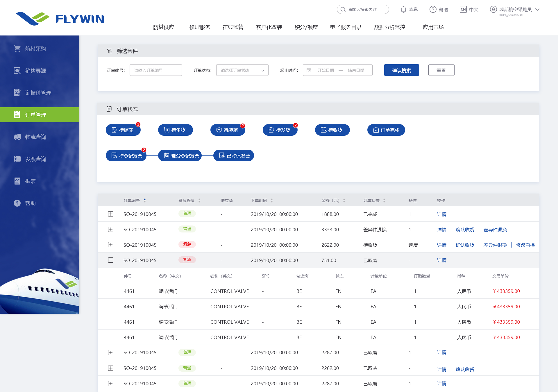Sort by 订单编号 column arrow
558x392 pixels.
(145, 200)
